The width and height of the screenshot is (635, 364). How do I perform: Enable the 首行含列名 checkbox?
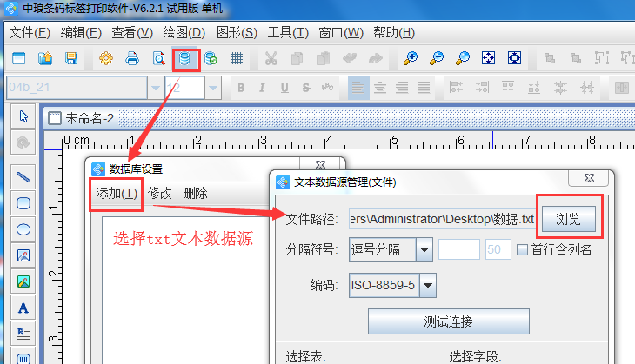(x=522, y=250)
